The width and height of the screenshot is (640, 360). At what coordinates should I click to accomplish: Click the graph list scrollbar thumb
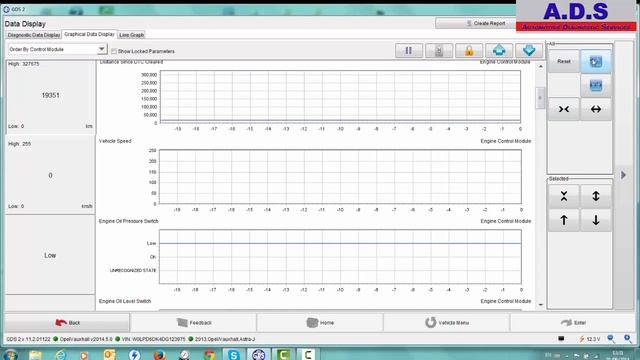click(540, 98)
